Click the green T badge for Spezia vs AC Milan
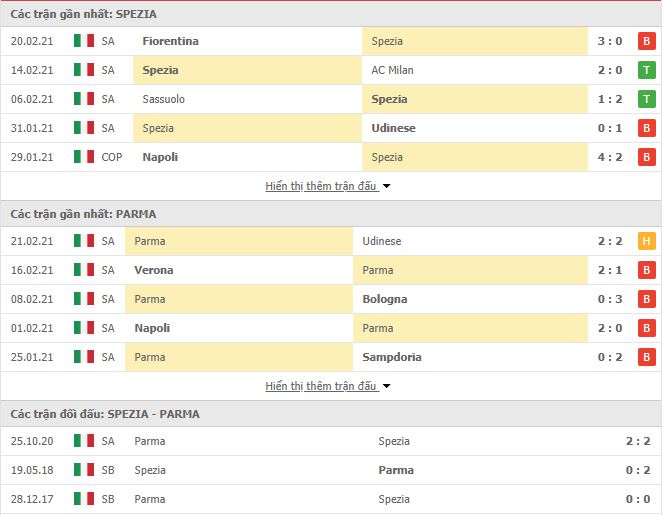The width and height of the screenshot is (662, 515). coord(646,70)
